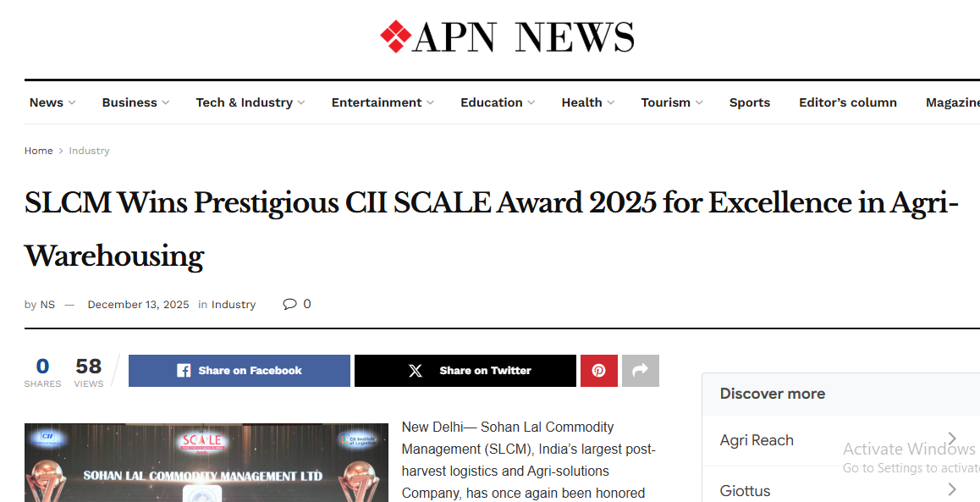Open the Business dropdown menu
The image size is (980, 502).
tap(135, 102)
